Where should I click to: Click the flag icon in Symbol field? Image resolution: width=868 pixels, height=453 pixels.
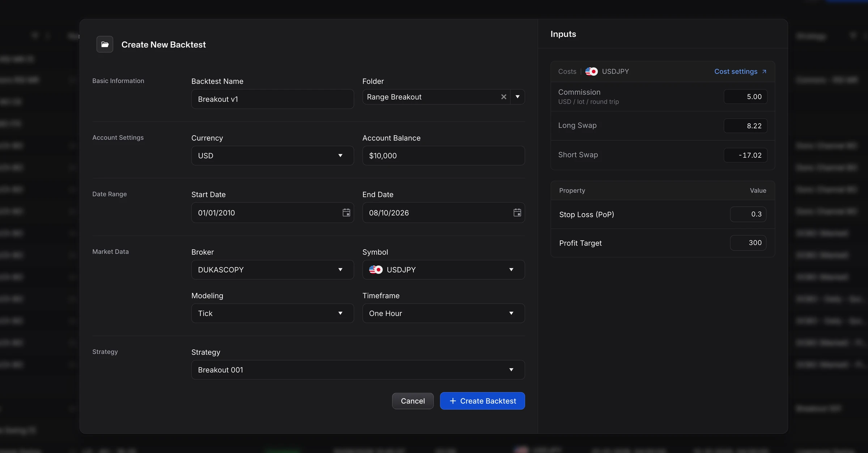[x=376, y=270]
